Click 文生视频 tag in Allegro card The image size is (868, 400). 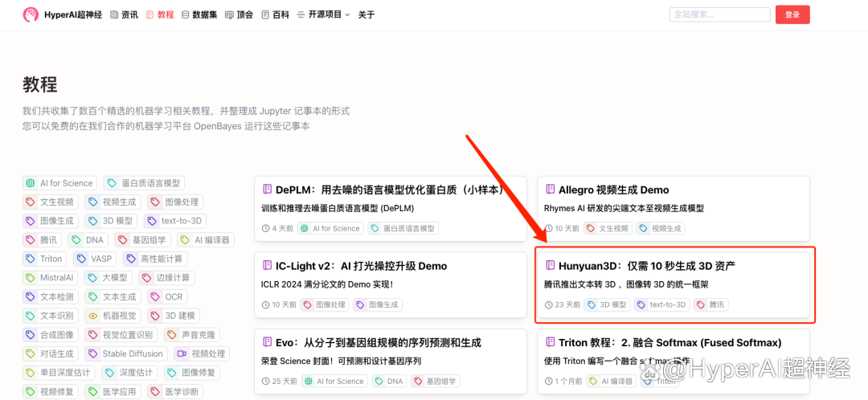click(x=608, y=228)
